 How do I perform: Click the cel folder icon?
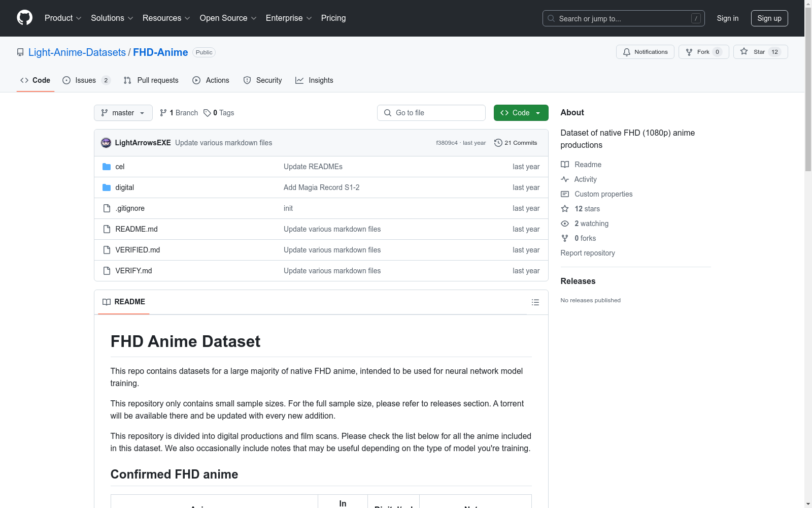[x=107, y=167]
